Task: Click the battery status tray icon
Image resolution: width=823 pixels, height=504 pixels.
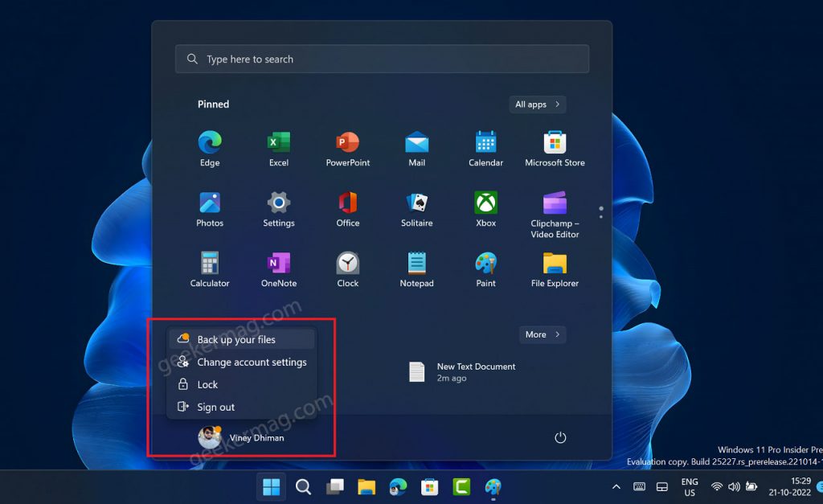Action: 751,486
